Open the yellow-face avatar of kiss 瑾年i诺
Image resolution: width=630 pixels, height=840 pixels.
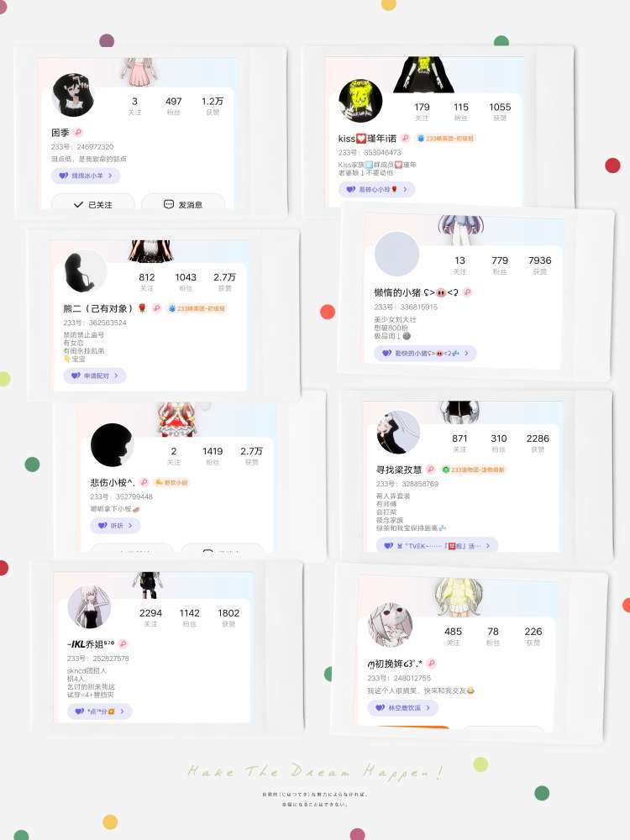pyautogui.click(x=360, y=101)
